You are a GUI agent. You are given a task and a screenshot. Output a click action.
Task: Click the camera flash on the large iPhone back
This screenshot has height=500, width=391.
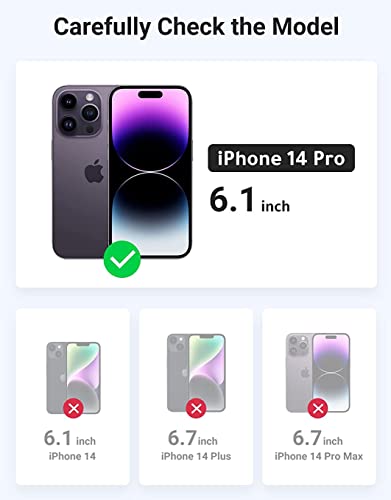pyautogui.click(x=89, y=97)
